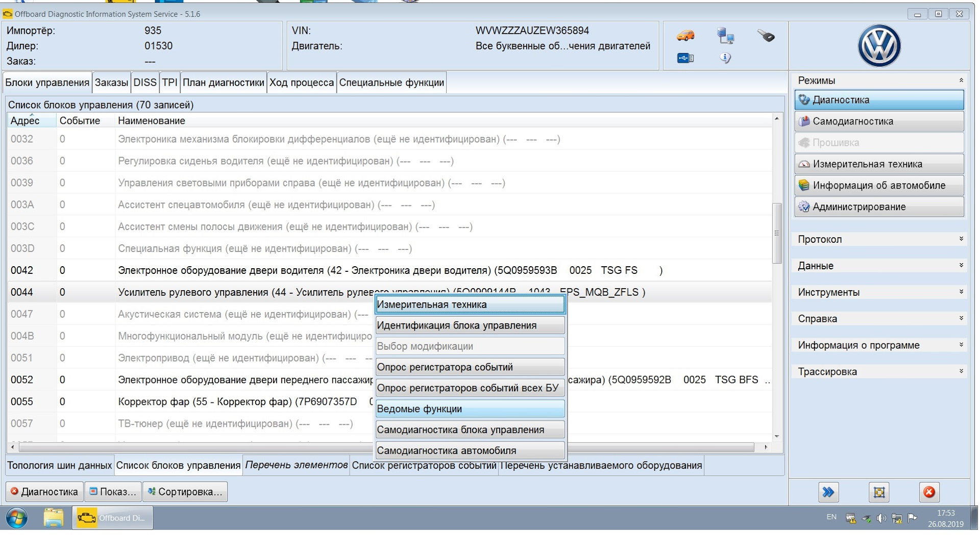The width and height of the screenshot is (980, 535).
Task: Open the План диагностики tab
Action: (x=224, y=83)
